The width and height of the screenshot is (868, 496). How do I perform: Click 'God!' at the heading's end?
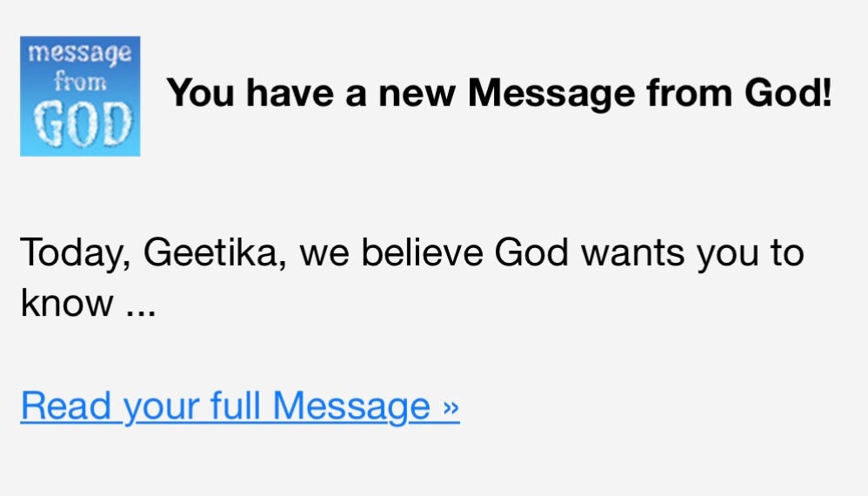pyautogui.click(x=788, y=92)
